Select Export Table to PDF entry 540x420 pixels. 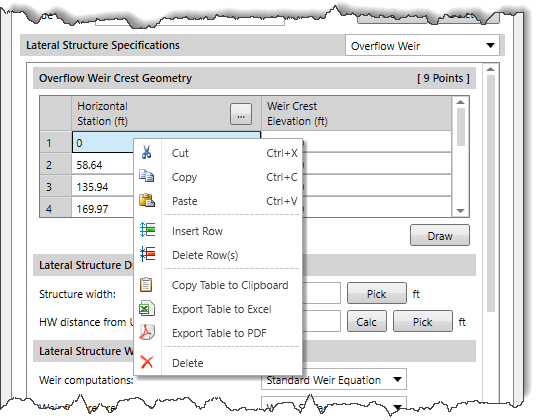coord(218,333)
